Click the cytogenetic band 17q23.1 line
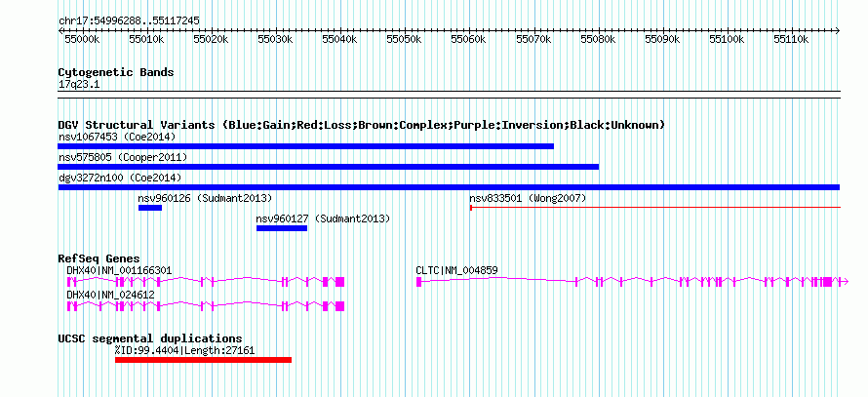 click(449, 95)
